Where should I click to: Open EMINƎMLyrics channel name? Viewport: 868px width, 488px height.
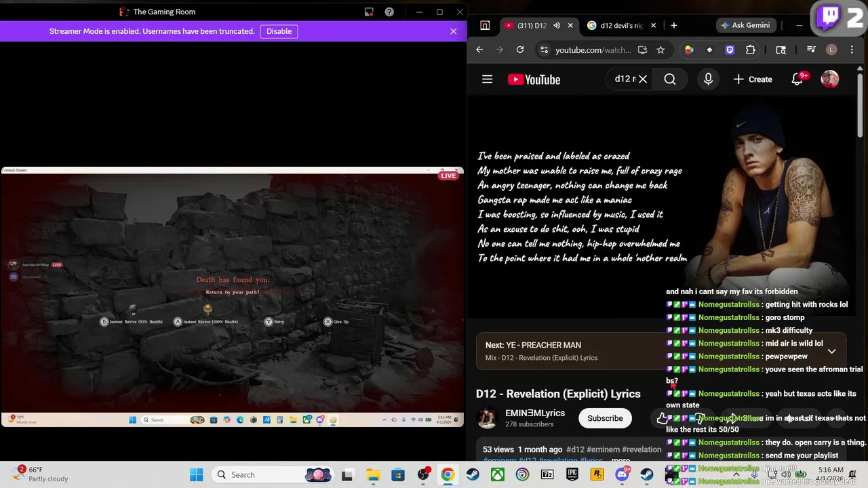click(x=535, y=413)
